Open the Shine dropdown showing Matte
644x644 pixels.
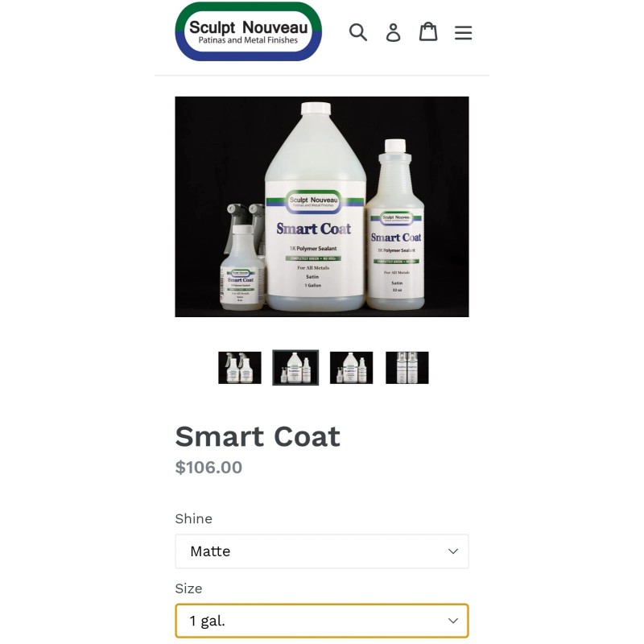click(x=322, y=551)
